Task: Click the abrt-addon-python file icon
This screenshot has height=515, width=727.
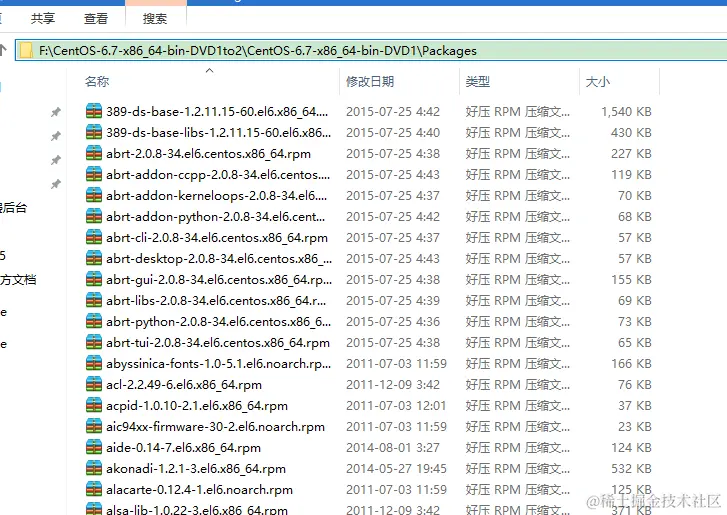Action: coord(94,216)
